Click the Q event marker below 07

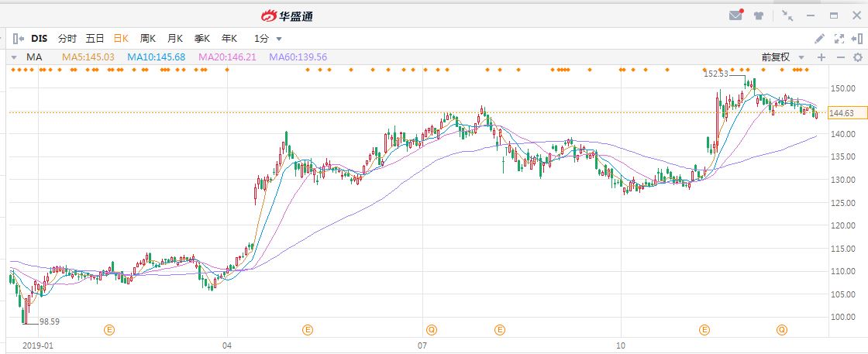click(431, 330)
